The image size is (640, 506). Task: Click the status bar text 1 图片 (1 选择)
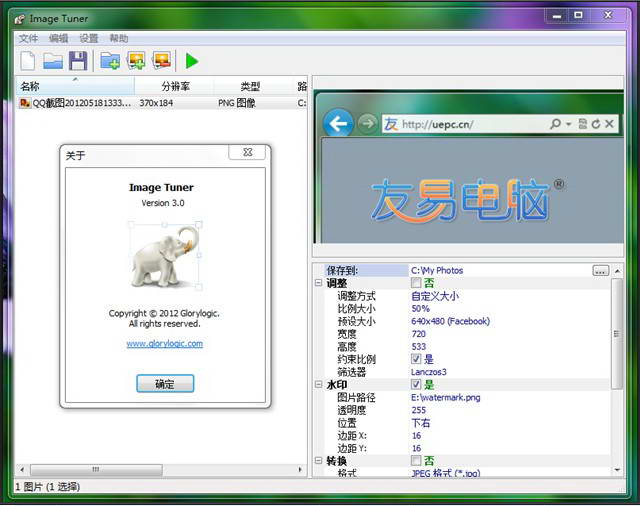pyautogui.click(x=48, y=487)
